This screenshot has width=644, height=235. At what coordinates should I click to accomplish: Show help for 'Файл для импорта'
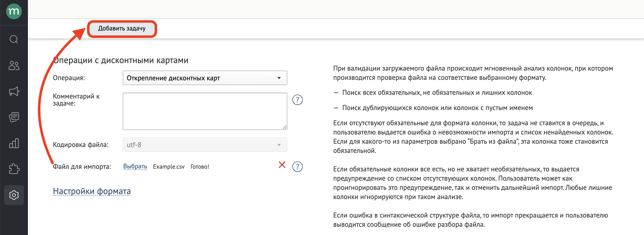[297, 167]
